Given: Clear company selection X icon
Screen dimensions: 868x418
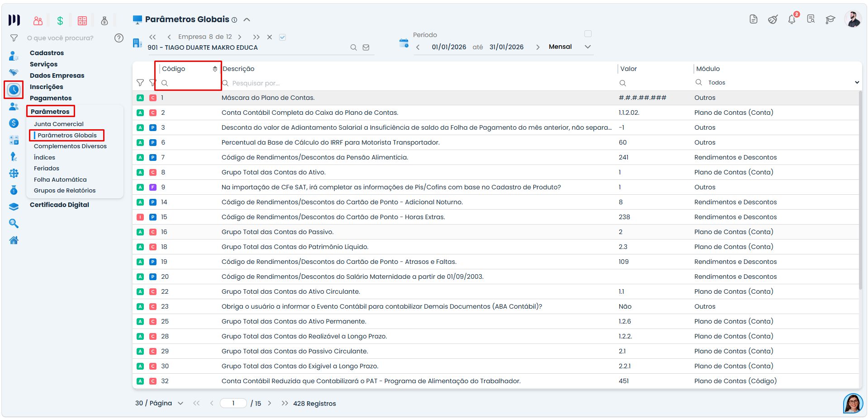Looking at the screenshot, I should coord(270,37).
